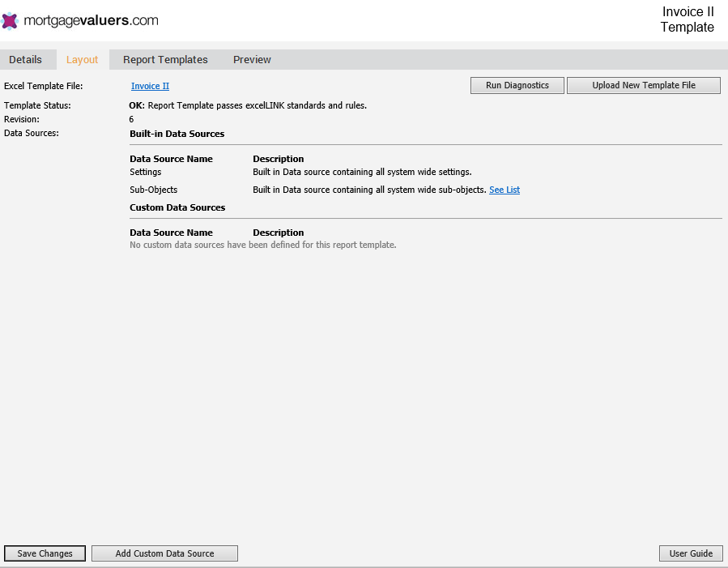Select the Layout tab
Image resolution: width=728 pixels, height=568 pixels.
click(x=82, y=59)
